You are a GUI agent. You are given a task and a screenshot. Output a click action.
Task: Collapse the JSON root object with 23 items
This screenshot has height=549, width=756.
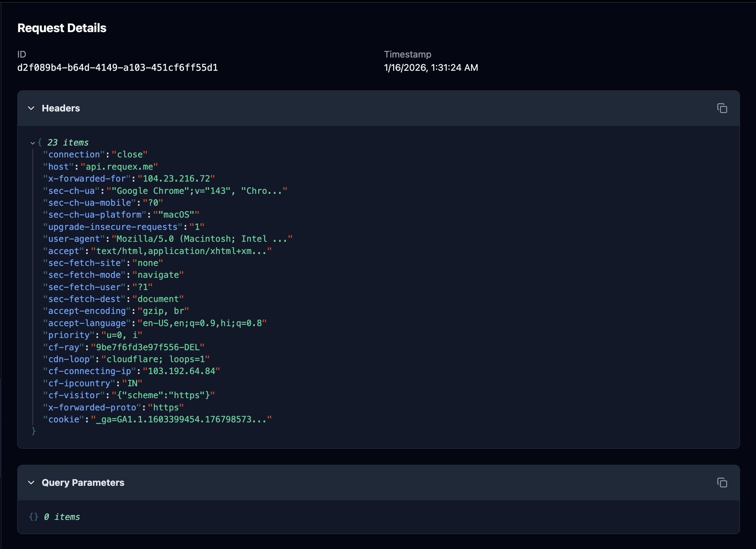32,142
